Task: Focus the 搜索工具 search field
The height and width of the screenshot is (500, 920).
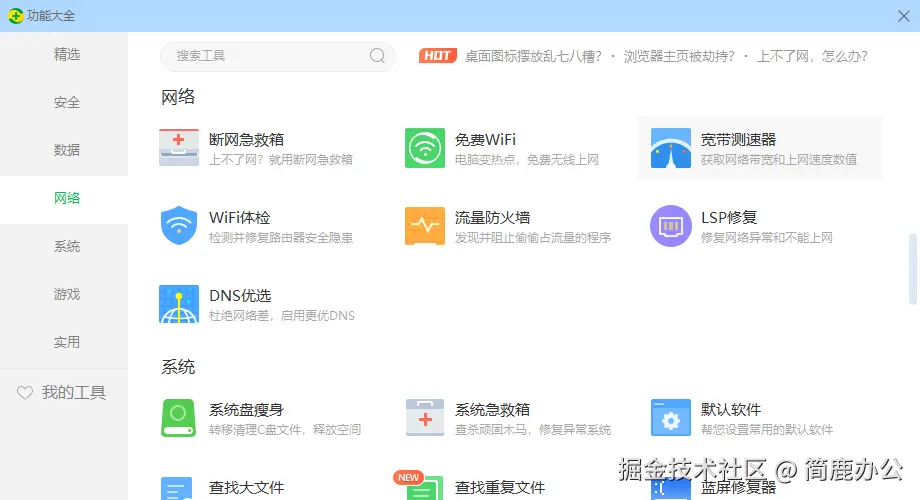Action: coord(278,56)
